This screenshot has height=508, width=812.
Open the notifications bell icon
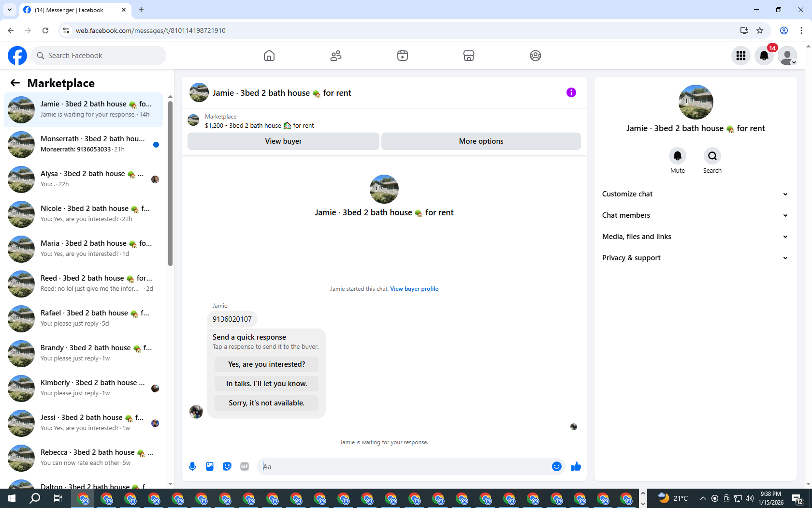(764, 56)
